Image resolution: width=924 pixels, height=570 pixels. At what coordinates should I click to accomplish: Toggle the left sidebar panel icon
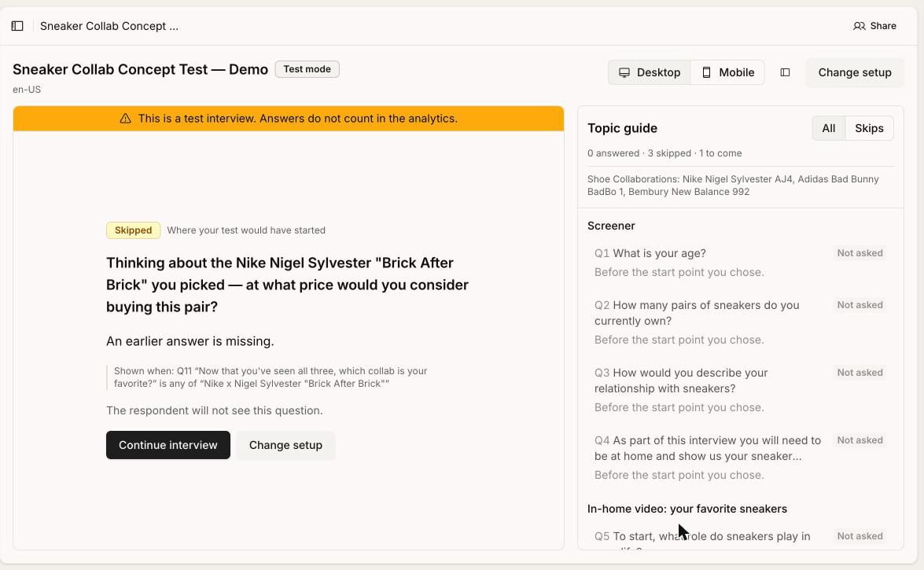(x=17, y=26)
